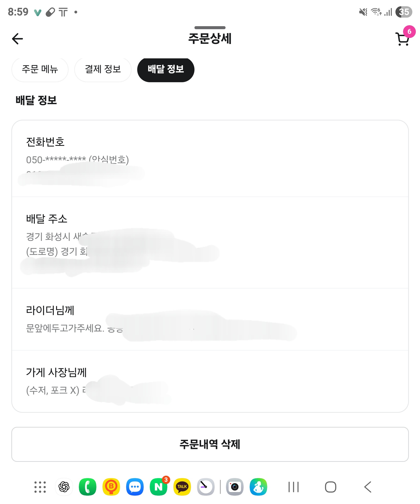Tap the recent apps navigation button
The width and height of the screenshot is (420, 504).
(293, 487)
